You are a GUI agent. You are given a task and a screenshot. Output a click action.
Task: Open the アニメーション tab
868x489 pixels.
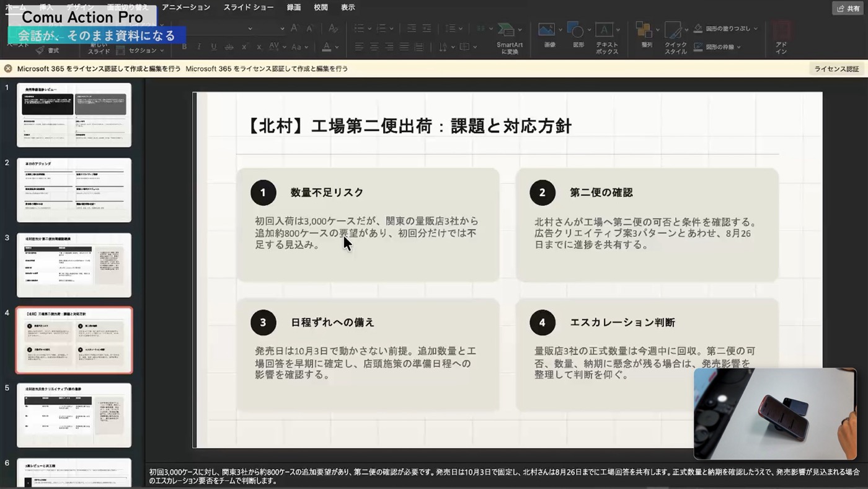[x=186, y=7]
